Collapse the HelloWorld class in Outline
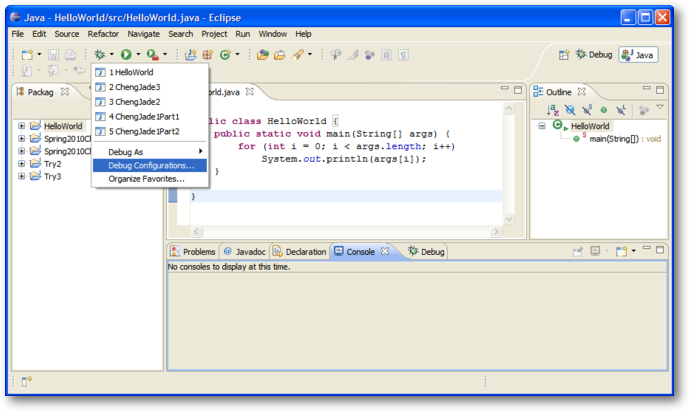This screenshot has width=689, height=411. 542,126
